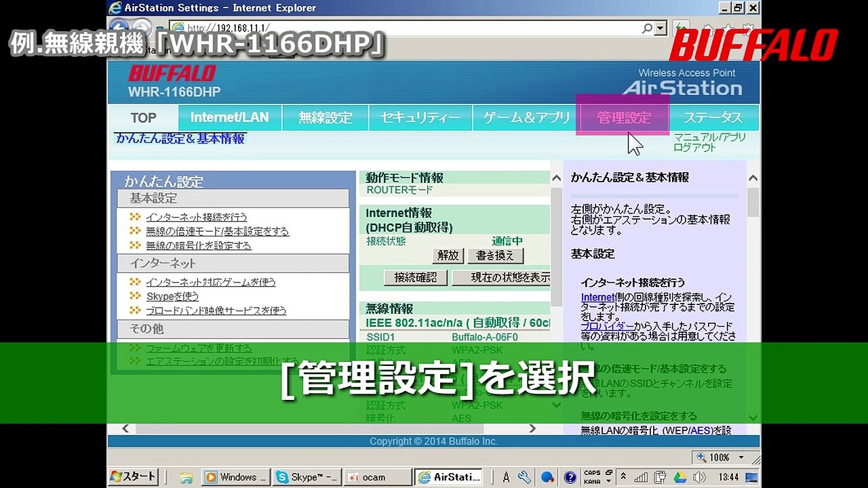Click the 解放 button
Image resolution: width=868 pixels, height=488 pixels.
coord(448,256)
